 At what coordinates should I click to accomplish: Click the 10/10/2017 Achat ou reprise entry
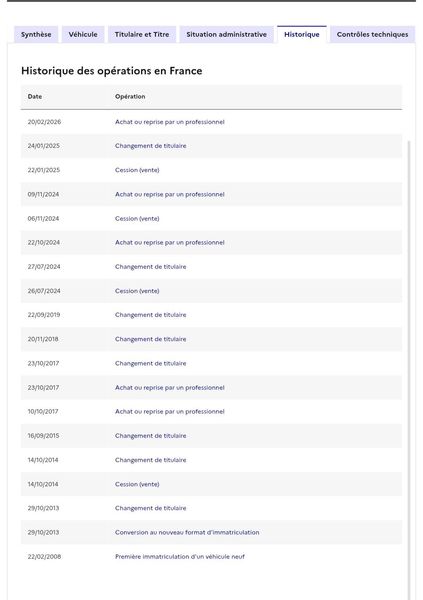[x=211, y=411]
